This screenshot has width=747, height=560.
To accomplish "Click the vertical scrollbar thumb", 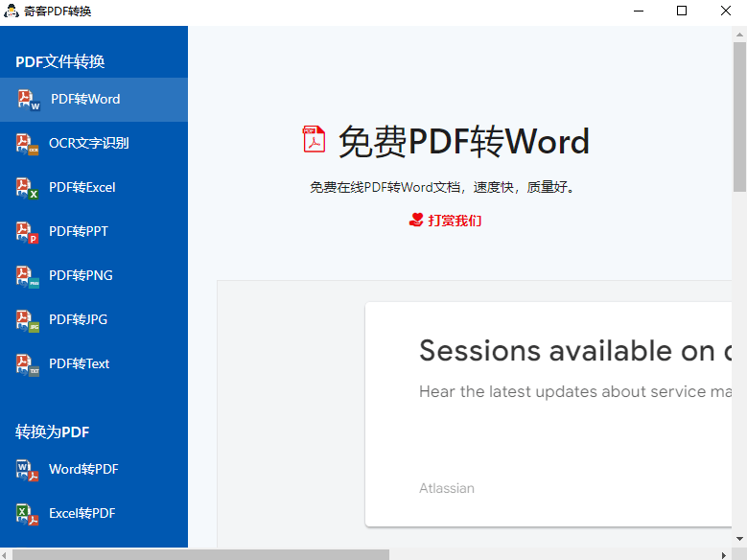I will 739,115.
